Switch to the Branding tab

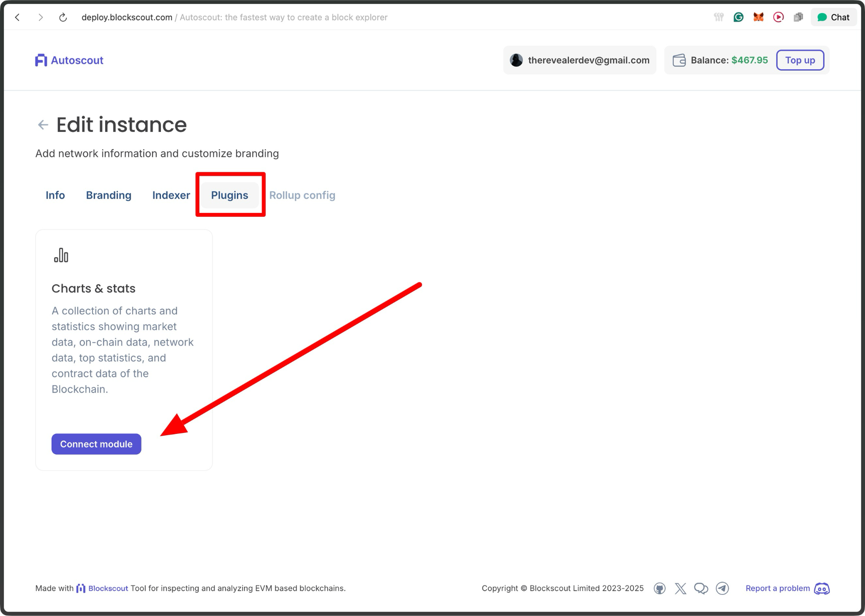(x=108, y=195)
